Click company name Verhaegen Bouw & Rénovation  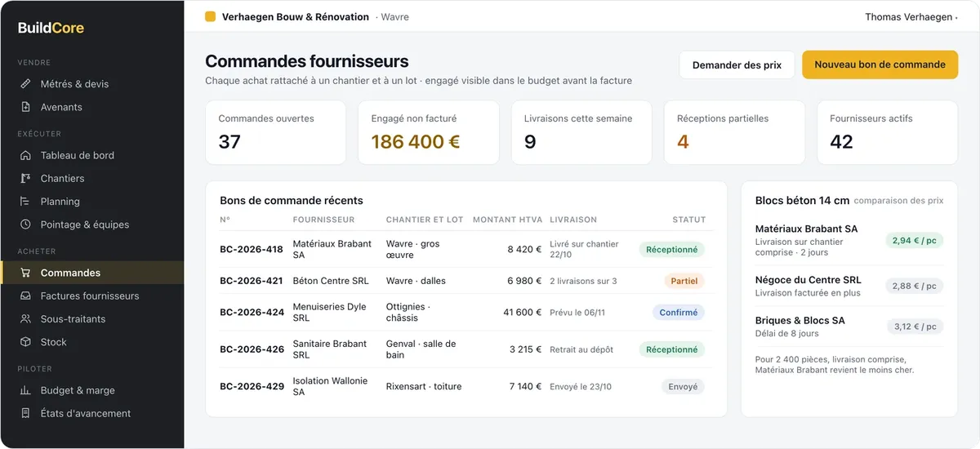click(296, 16)
